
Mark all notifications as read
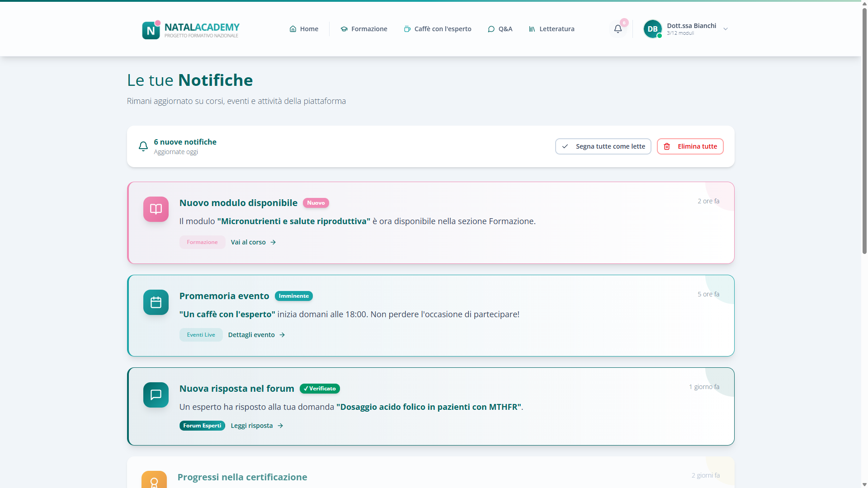pyautogui.click(x=603, y=146)
